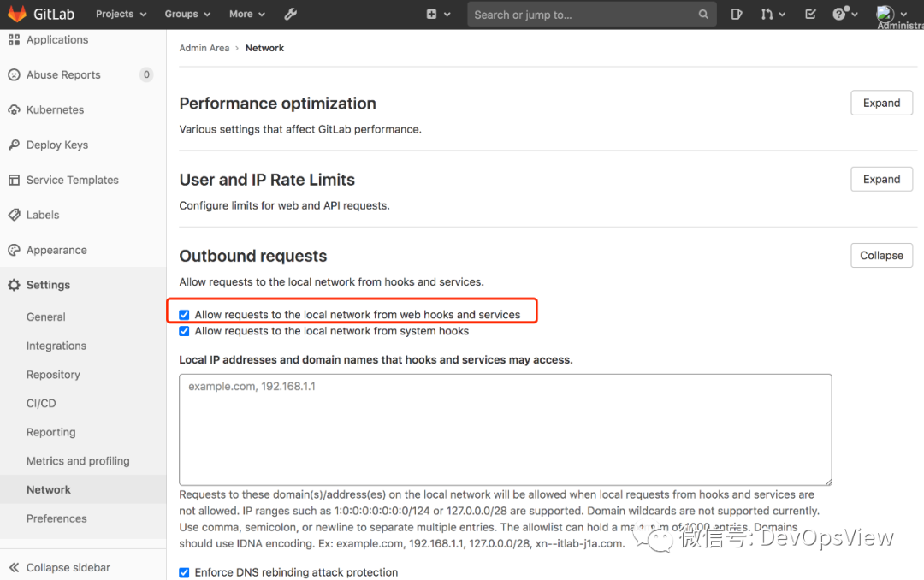Click the Abuse Reports face icon
The width and height of the screenshot is (924, 580).
(15, 75)
